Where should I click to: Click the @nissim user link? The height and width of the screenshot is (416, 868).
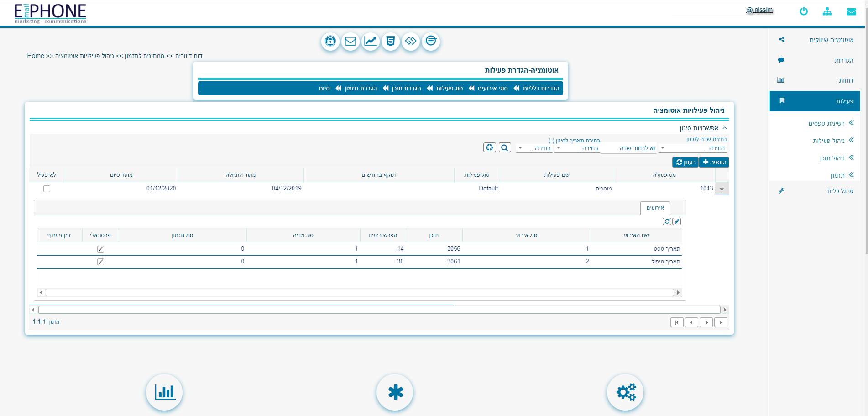coord(759,10)
